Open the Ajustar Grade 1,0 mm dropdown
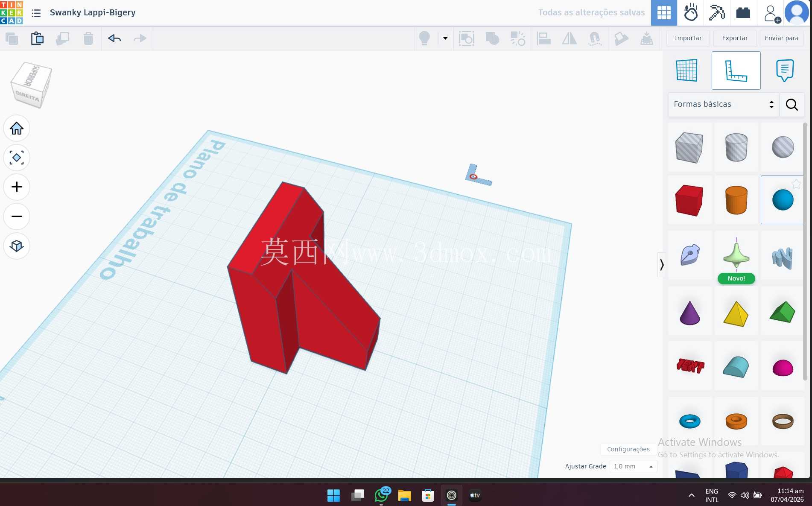 pos(633,466)
